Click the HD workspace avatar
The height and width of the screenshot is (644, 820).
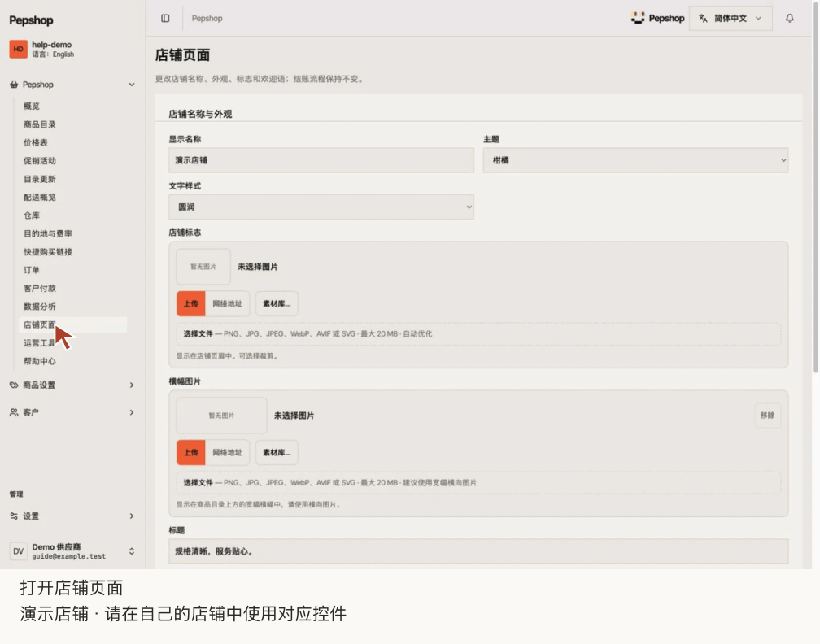pyautogui.click(x=18, y=49)
